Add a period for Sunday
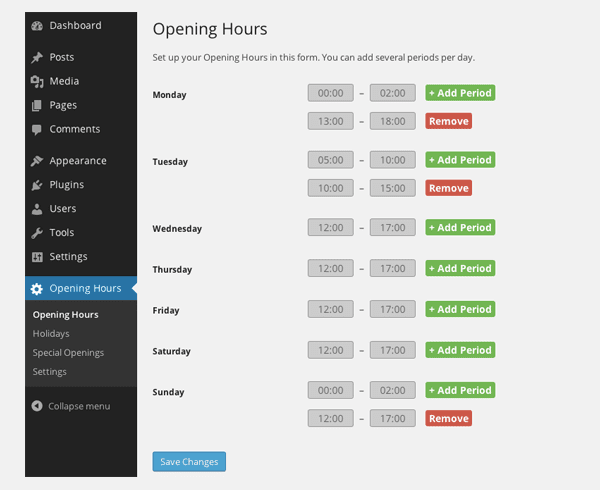Image resolution: width=600 pixels, height=490 pixels. pyautogui.click(x=460, y=391)
